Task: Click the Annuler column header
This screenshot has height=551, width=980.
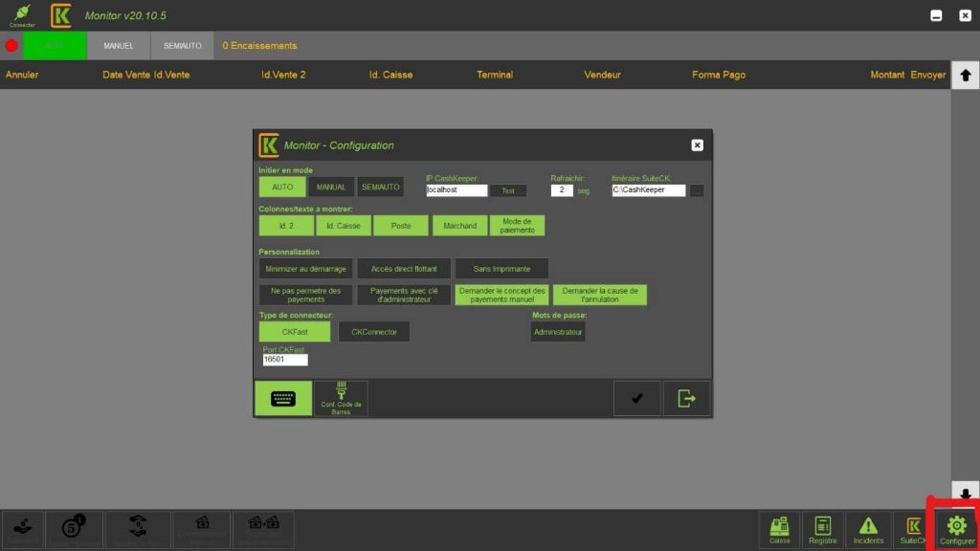Action: (22, 75)
